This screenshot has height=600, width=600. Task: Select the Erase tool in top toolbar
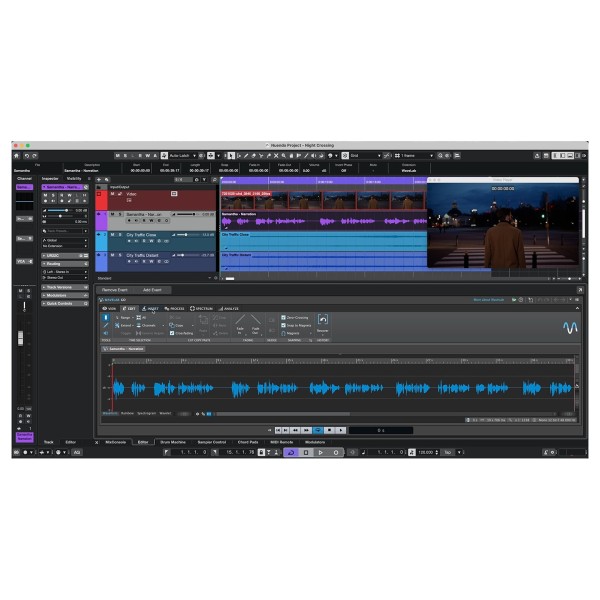253,156
